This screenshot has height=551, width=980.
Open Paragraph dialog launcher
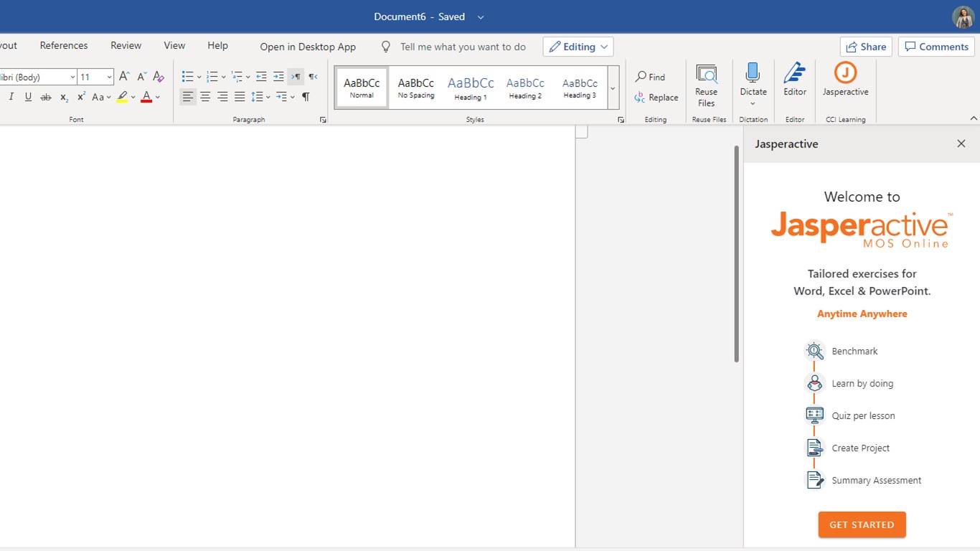tap(324, 120)
